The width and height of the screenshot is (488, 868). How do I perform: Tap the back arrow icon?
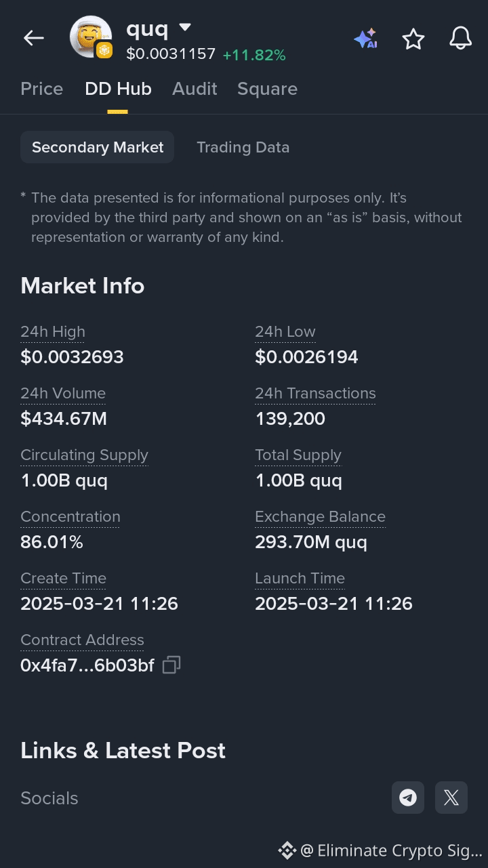[34, 39]
